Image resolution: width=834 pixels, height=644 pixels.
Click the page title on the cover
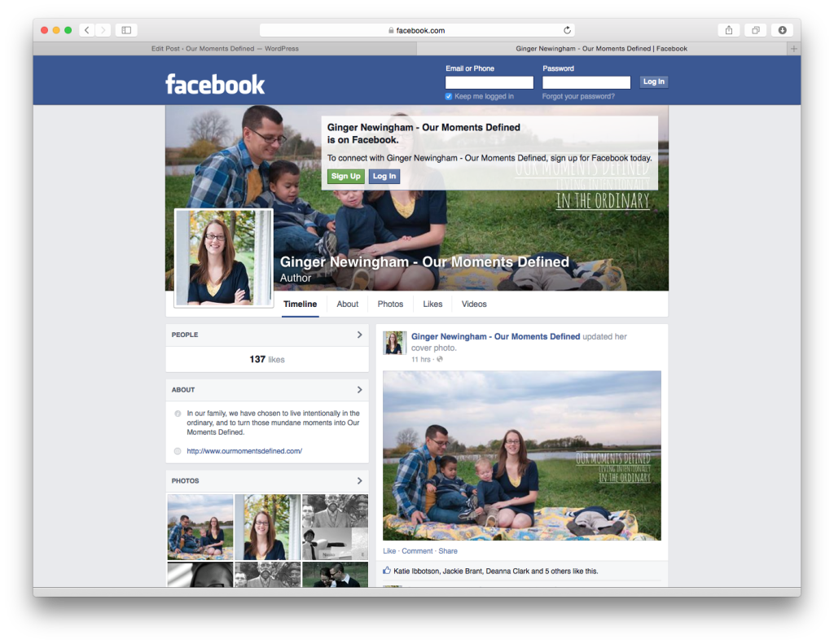(424, 261)
